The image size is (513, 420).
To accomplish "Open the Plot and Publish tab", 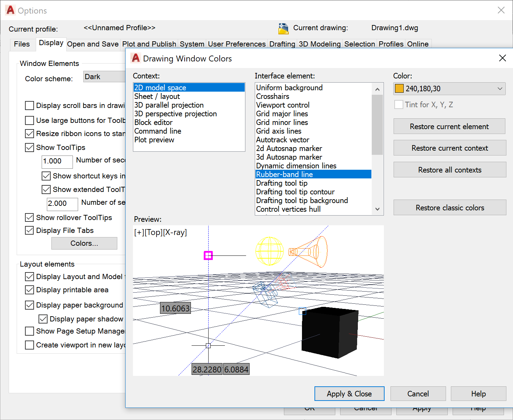I will 149,44.
